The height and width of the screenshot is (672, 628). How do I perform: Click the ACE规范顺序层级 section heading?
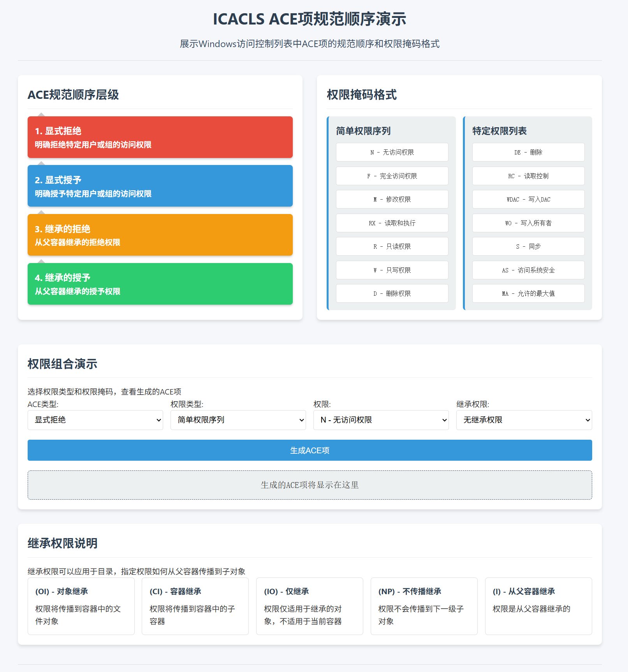pyautogui.click(x=73, y=95)
